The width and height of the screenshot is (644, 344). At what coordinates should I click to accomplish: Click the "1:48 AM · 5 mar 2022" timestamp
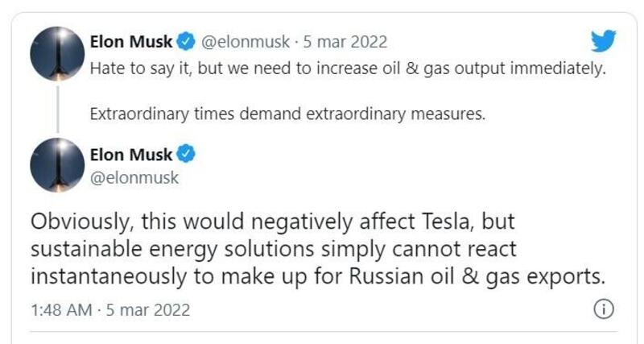110,310
